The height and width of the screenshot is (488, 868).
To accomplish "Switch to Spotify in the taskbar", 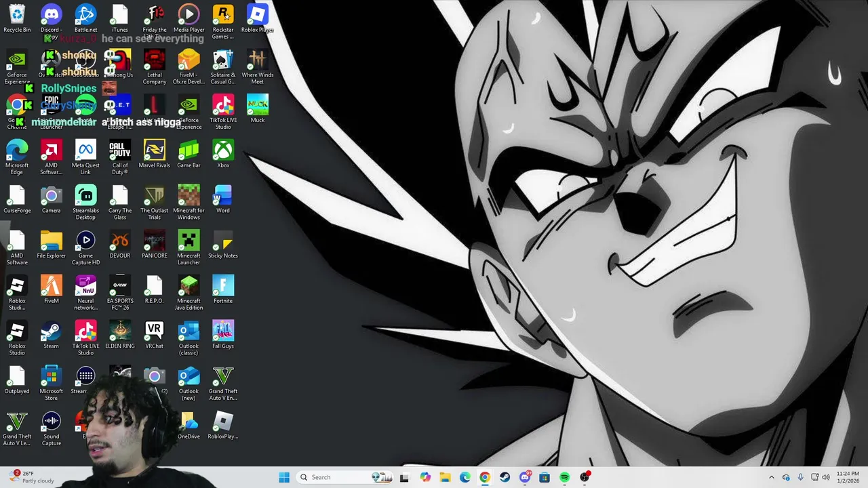I will pyautogui.click(x=564, y=477).
